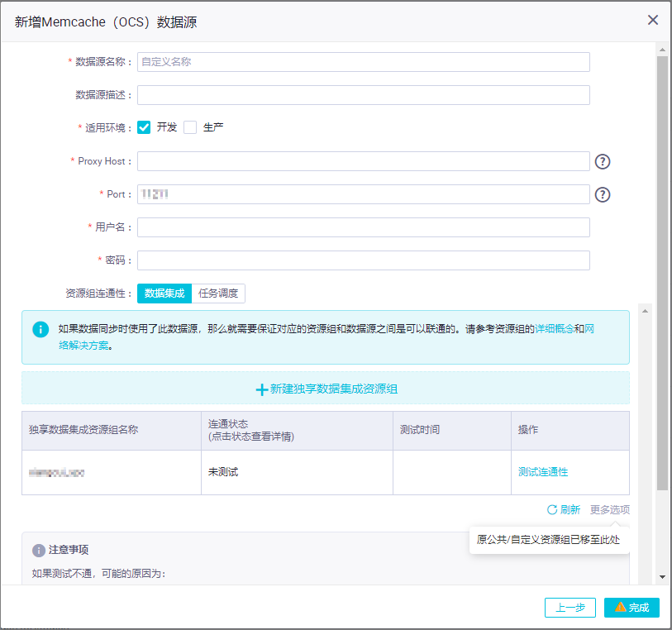
Task: Open the 网络解决方案 link
Action: click(x=84, y=345)
